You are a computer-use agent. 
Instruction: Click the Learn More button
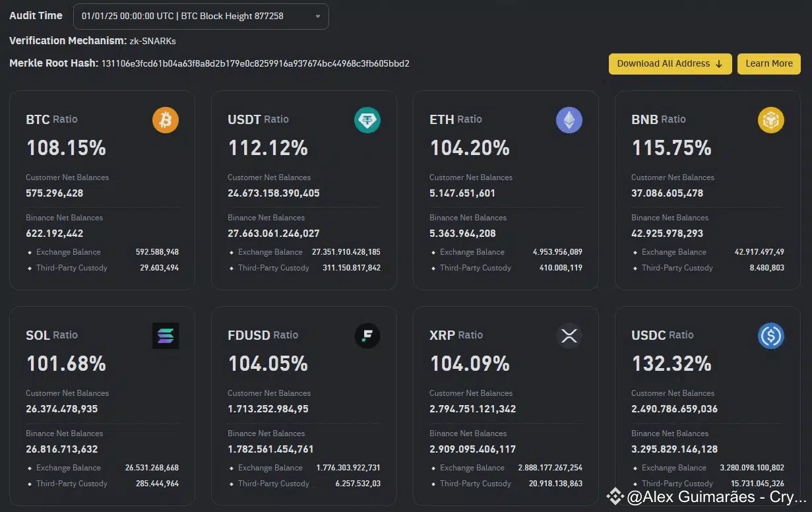(769, 63)
